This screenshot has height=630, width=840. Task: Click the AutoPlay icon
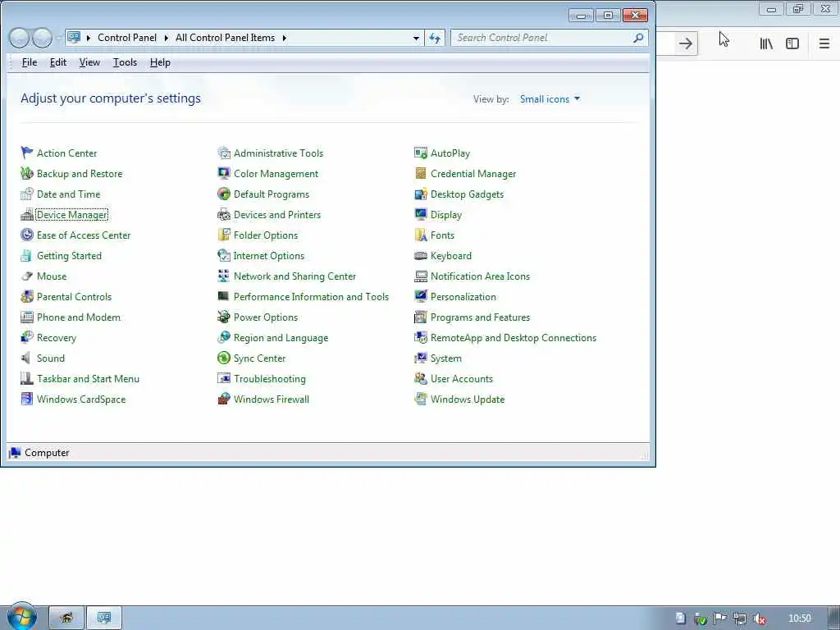point(421,153)
